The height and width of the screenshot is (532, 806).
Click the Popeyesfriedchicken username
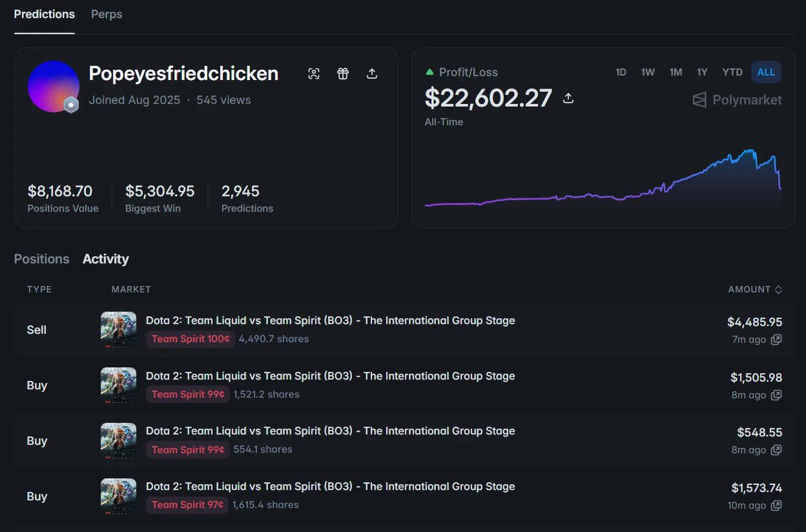[x=183, y=73]
